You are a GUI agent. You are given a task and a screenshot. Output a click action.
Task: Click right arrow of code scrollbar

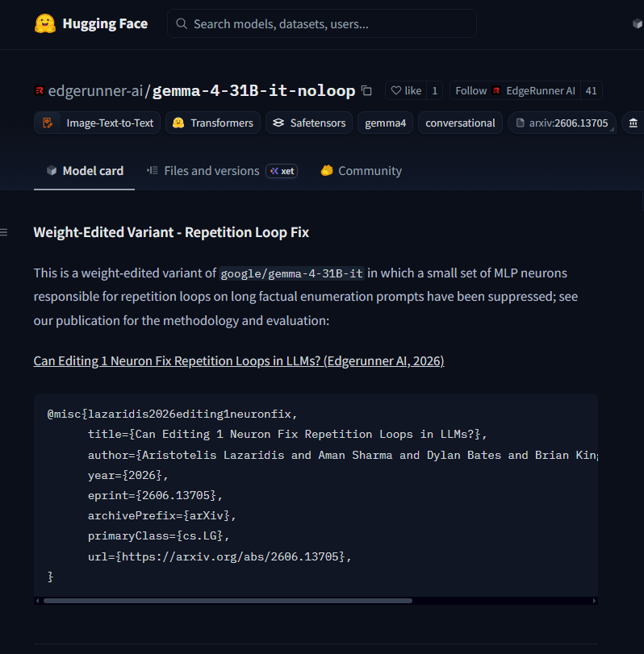click(594, 601)
